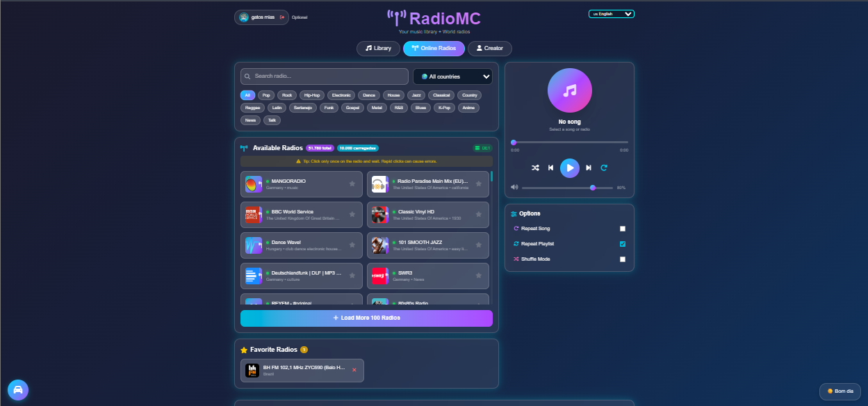Image resolution: width=868 pixels, height=406 pixels.
Task: Click the Load More 100 Radios button
Action: point(366,318)
